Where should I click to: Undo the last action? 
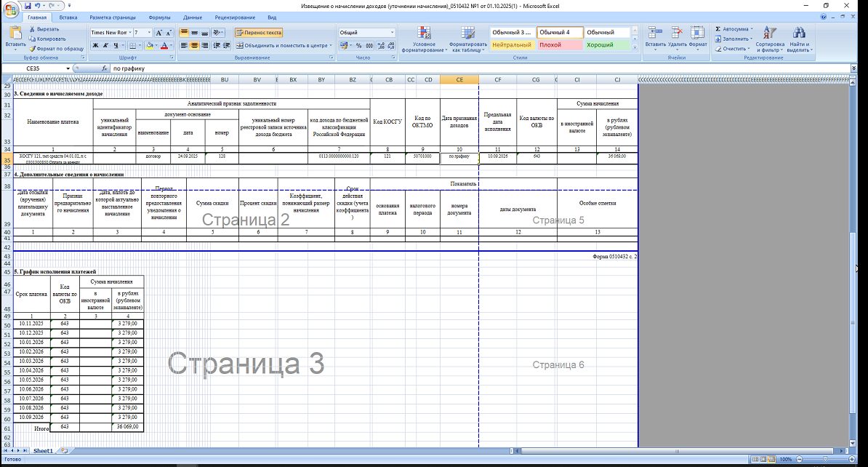tap(38, 6)
